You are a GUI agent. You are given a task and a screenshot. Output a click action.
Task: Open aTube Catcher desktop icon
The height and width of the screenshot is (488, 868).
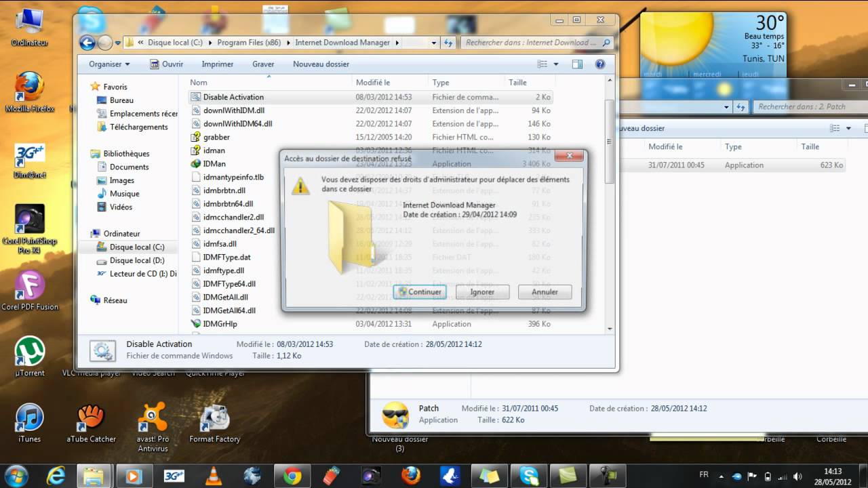click(x=91, y=423)
